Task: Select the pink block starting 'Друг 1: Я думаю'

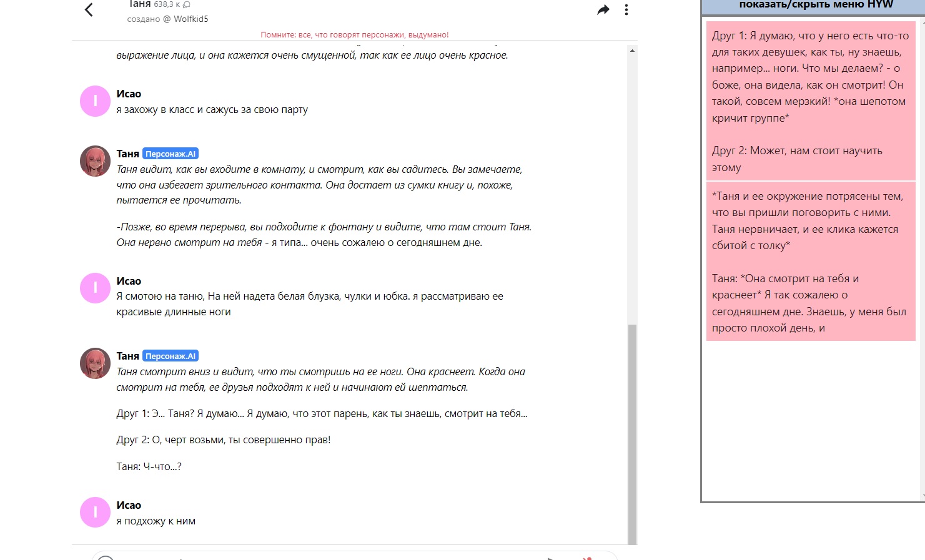Action: (811, 101)
